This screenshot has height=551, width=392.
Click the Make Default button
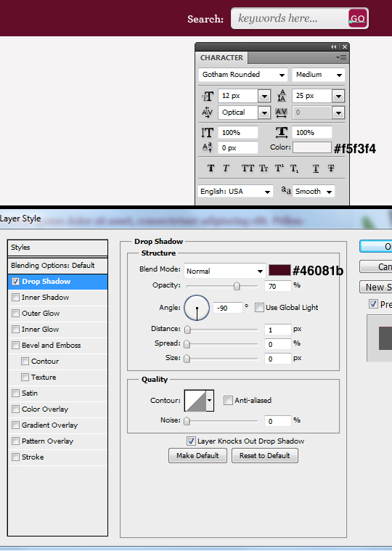coord(197,455)
